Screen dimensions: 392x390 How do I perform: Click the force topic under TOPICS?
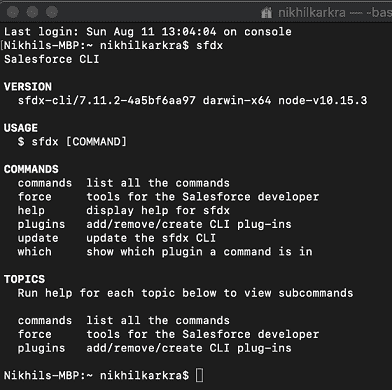[35, 334]
